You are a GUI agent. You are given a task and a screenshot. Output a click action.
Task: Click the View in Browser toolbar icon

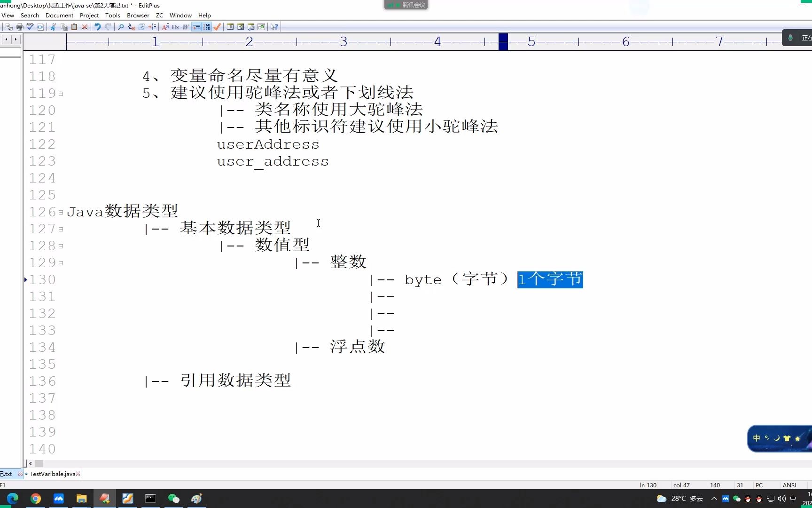pyautogui.click(x=40, y=27)
